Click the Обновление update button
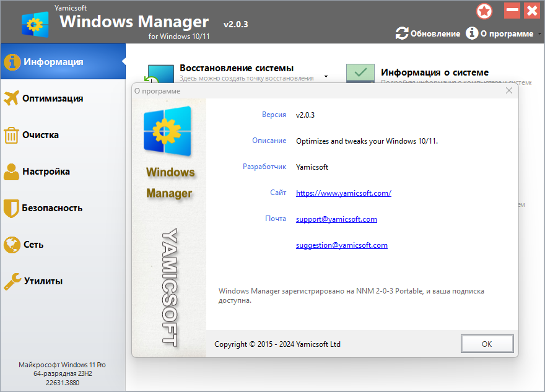 click(x=428, y=33)
